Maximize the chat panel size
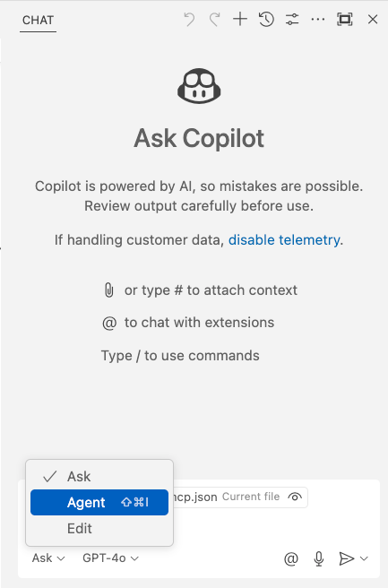This screenshot has height=588, width=388. [344, 19]
